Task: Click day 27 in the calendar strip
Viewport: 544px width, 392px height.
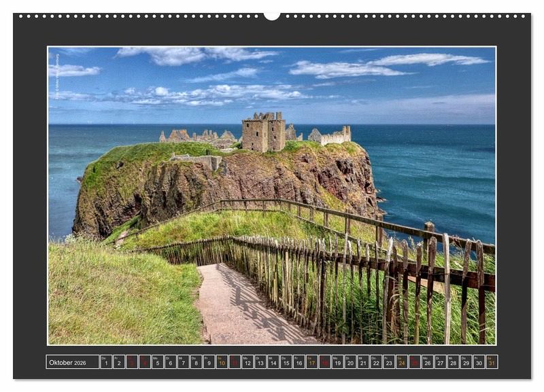Action: click(x=440, y=362)
